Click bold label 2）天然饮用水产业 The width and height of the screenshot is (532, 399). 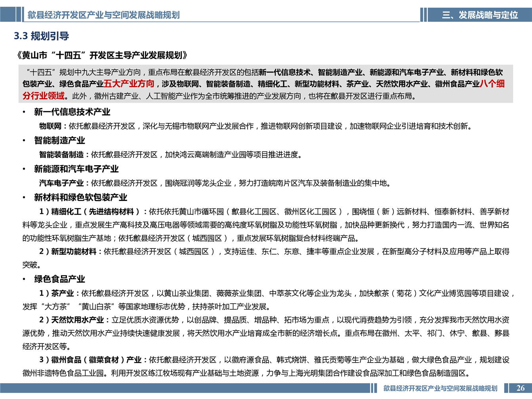tap(72, 320)
